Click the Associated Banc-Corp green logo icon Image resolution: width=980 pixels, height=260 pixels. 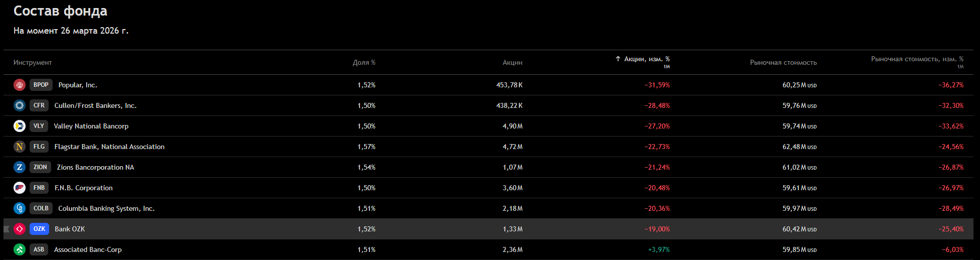click(20, 249)
